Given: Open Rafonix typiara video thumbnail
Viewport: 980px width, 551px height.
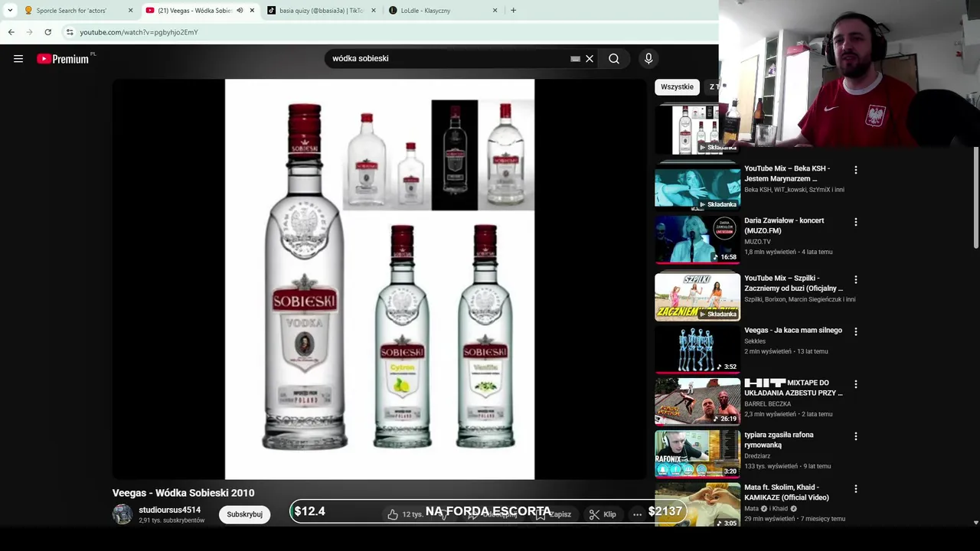Looking at the screenshot, I should click(697, 454).
